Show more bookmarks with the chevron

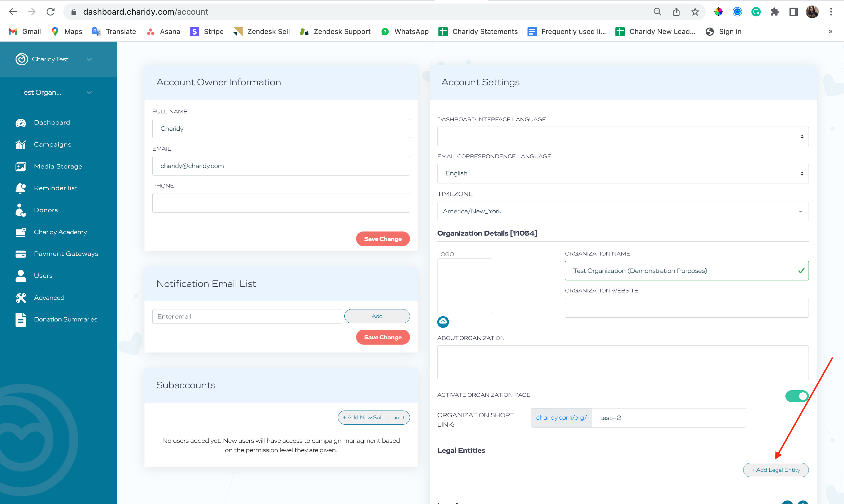[830, 32]
